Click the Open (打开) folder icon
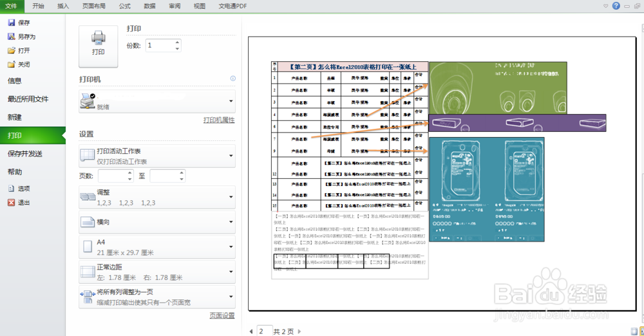The image size is (644, 336). pos(12,50)
